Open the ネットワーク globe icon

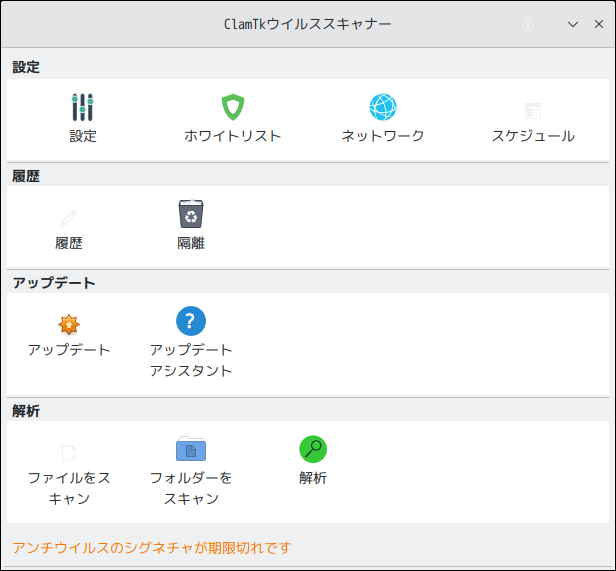[x=383, y=107]
